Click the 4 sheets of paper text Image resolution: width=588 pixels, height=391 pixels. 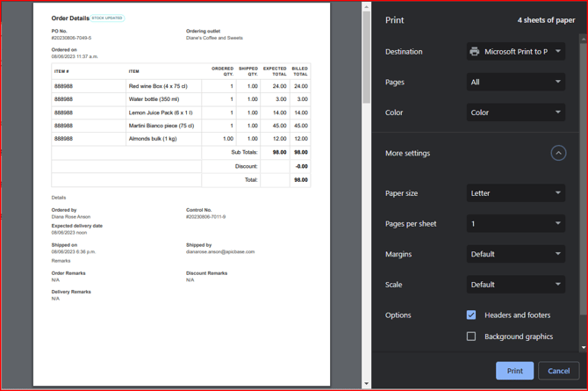click(546, 20)
